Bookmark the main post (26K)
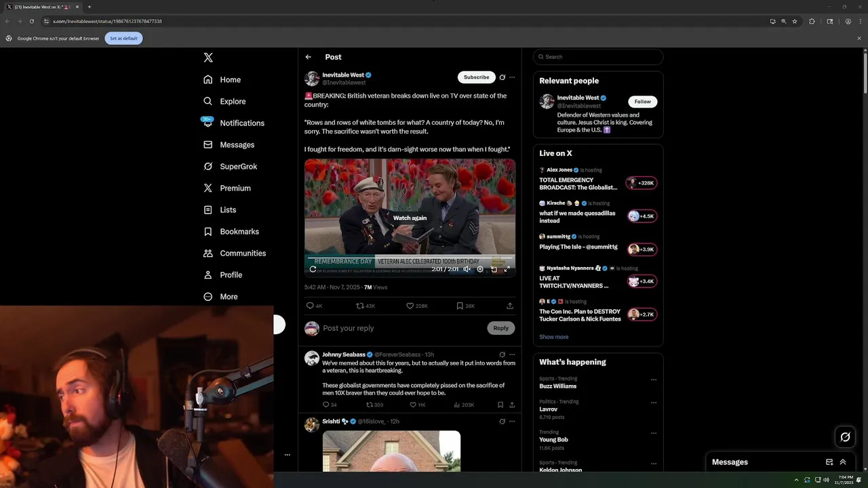The image size is (868, 488). (x=465, y=306)
